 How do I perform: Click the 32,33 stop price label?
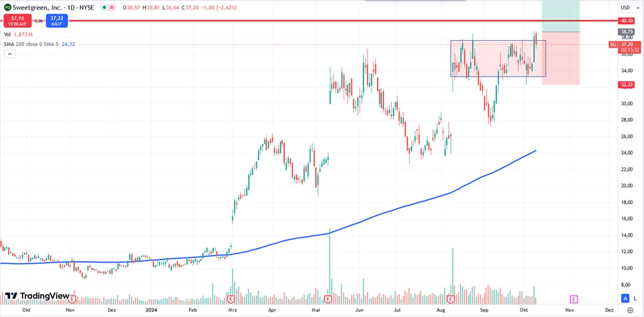point(627,85)
